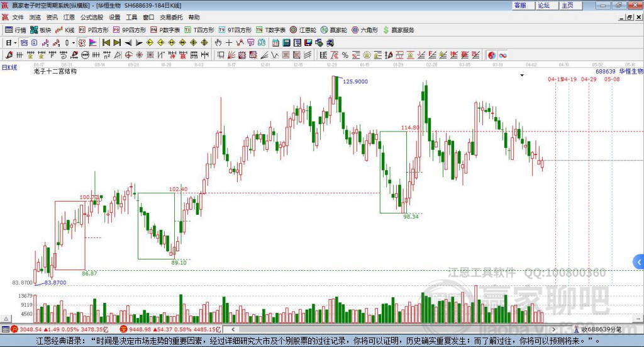This screenshot has height=347, width=644.
Task: Open 赢家服务 service with dollar icon
Action: (398, 30)
